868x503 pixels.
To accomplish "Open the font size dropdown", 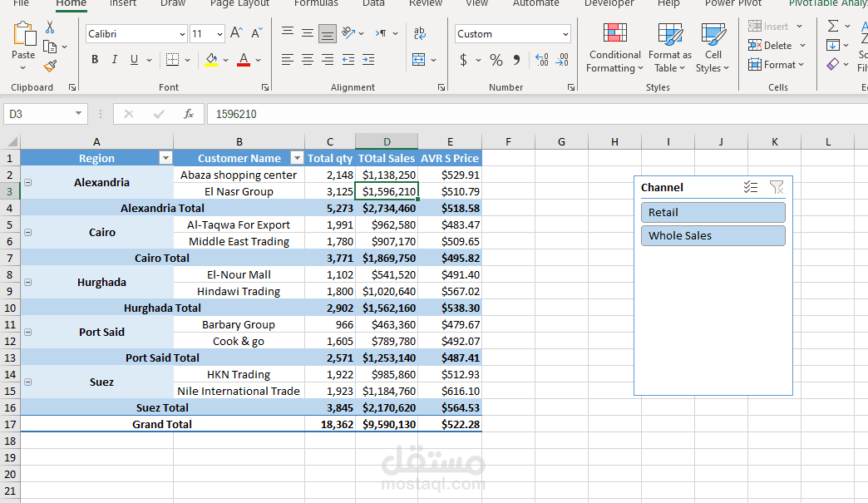I will [219, 34].
